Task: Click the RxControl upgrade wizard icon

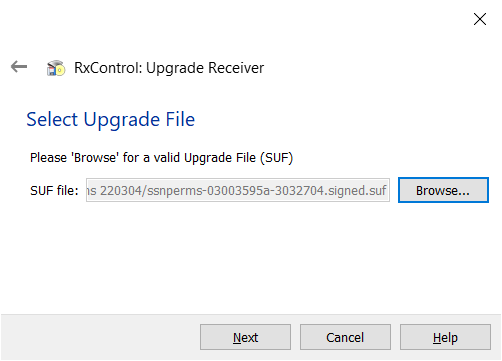Action: click(56, 68)
